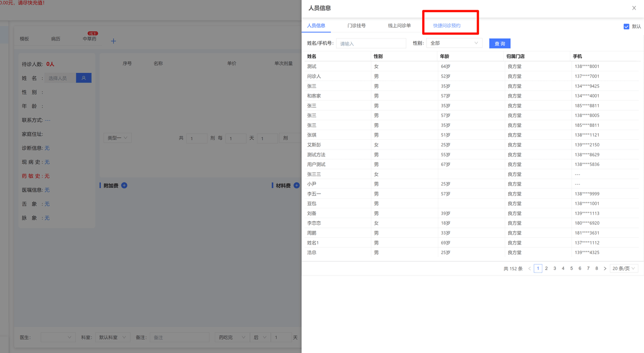644x353 pixels.
Task: Open the 后 dropdown
Action: pos(260,337)
